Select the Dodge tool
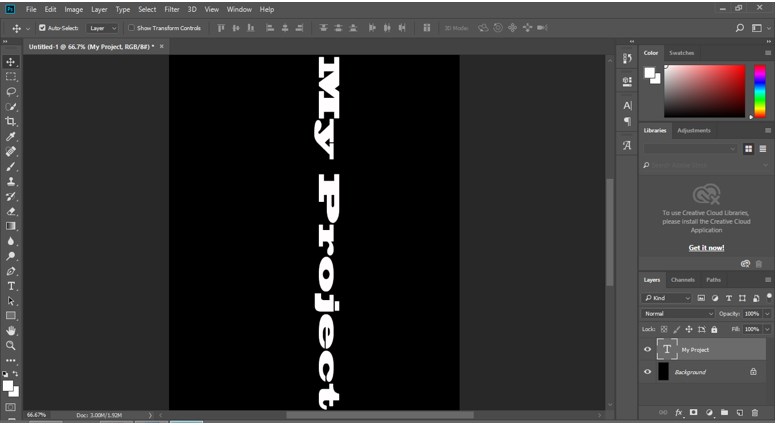 point(10,256)
